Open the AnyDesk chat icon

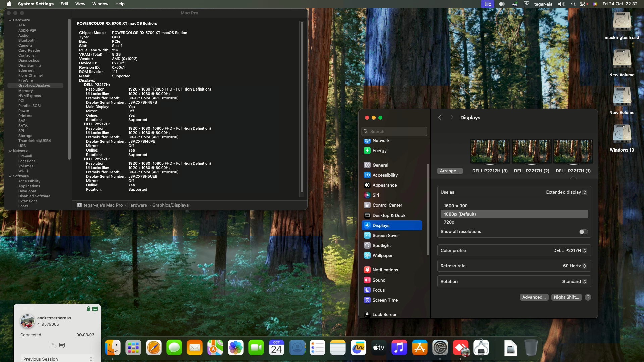pos(62,345)
